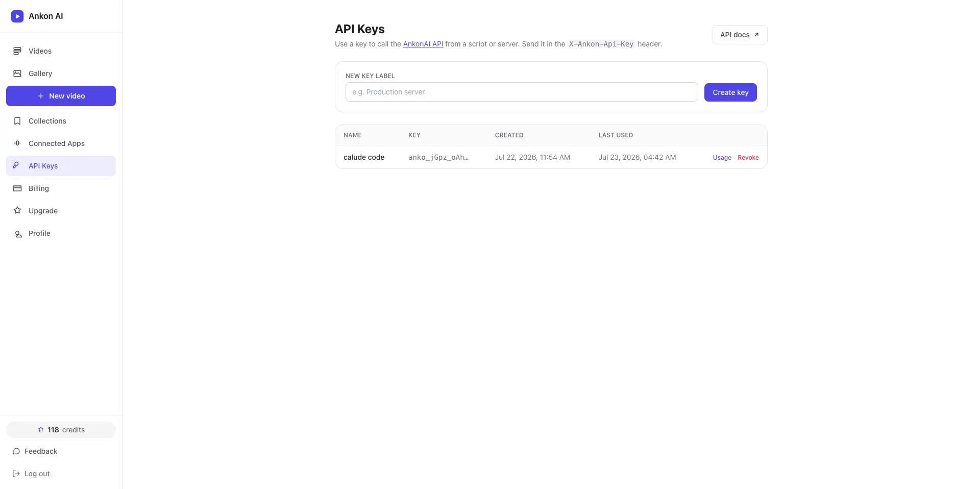The width and height of the screenshot is (980, 489).
Task: Open the Billing page
Action: (x=61, y=188)
